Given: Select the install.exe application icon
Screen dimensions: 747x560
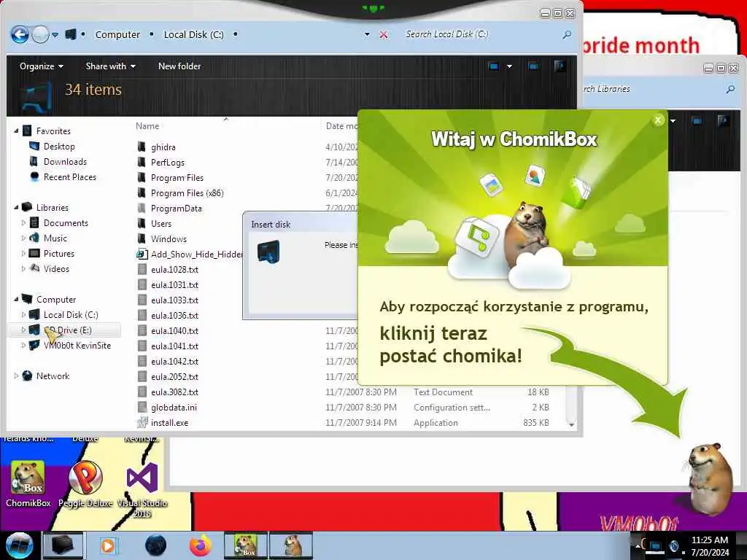Looking at the screenshot, I should 142,422.
